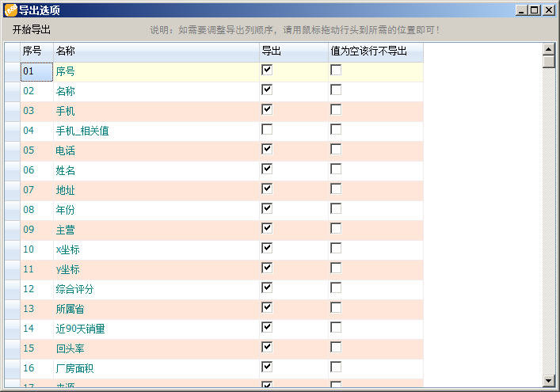Click the 值为空该行不导出 column header
This screenshot has height=392, width=560.
pos(375,51)
